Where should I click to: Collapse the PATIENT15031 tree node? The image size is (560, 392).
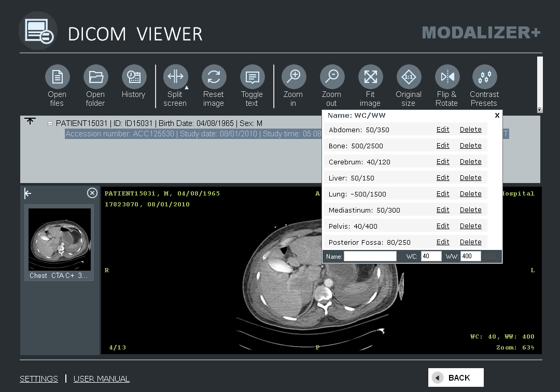coord(50,123)
